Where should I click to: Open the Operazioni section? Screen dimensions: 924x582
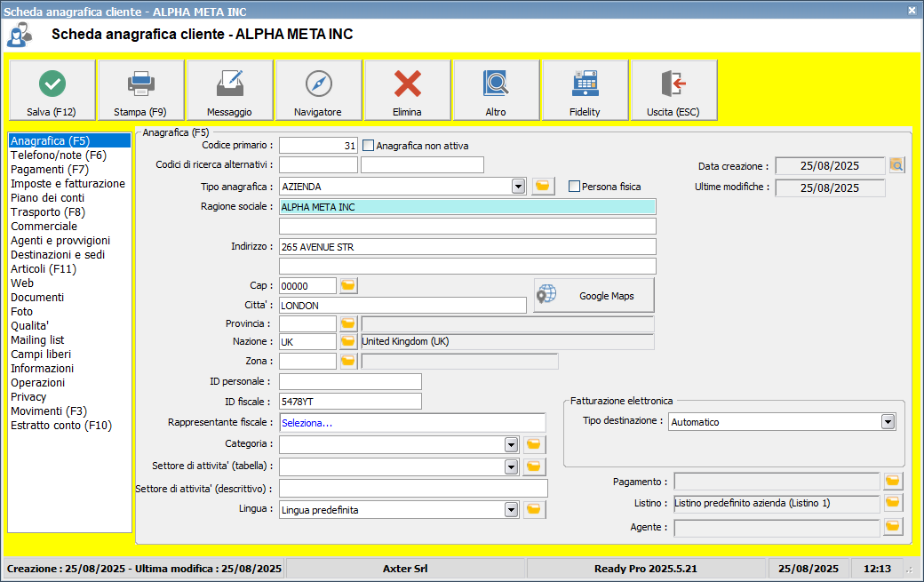(x=69, y=382)
